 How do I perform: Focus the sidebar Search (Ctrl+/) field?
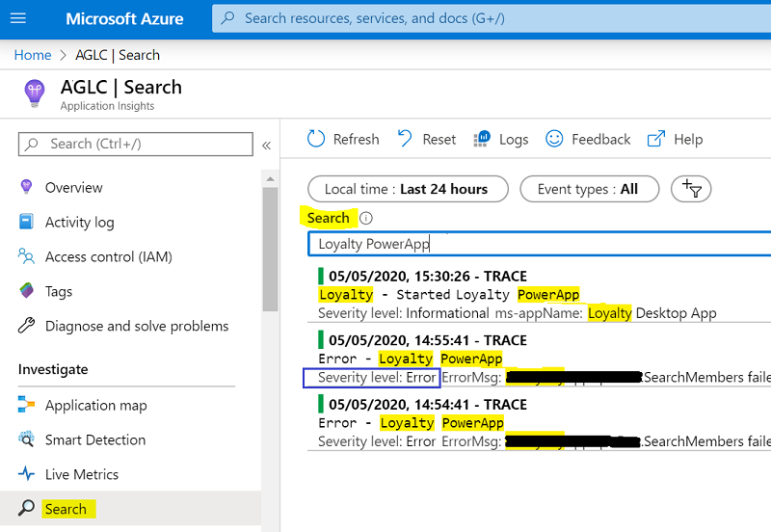click(136, 144)
